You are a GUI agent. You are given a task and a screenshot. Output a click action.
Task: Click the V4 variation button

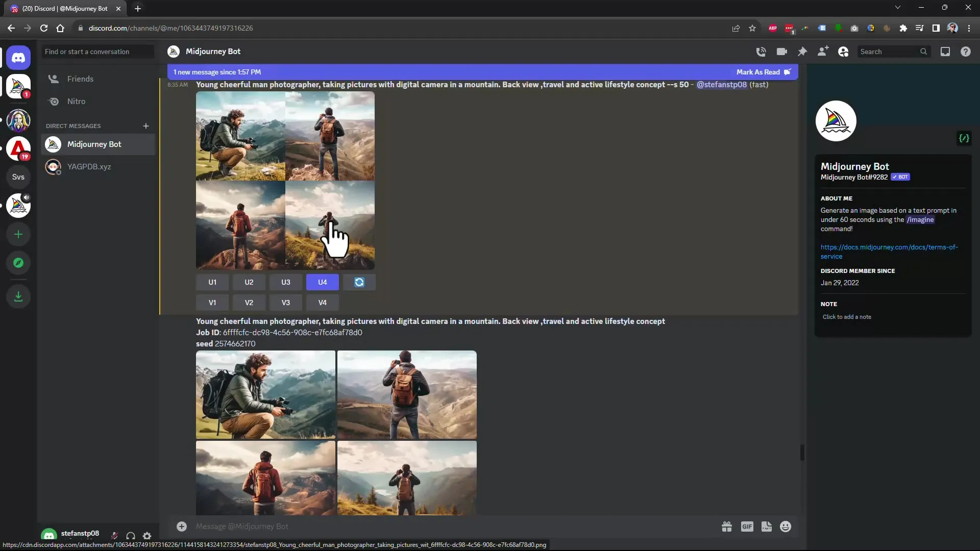click(323, 303)
